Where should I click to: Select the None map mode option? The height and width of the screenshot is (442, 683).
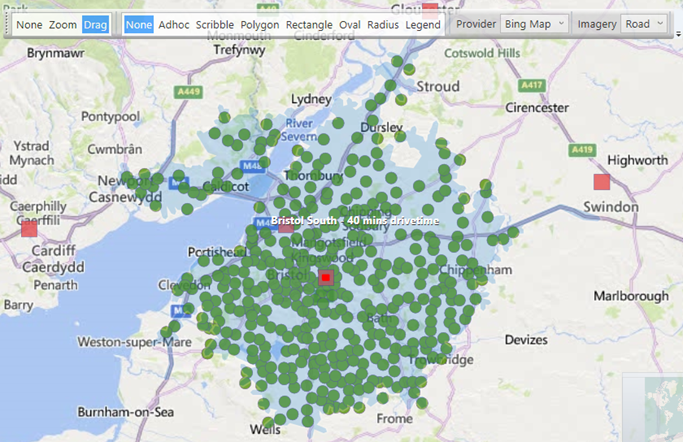[29, 25]
